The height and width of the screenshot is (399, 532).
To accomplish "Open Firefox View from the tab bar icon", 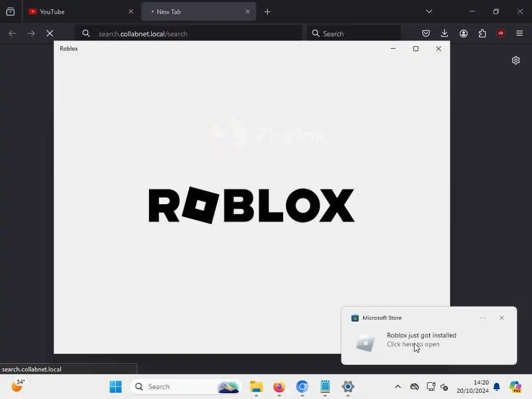I will [10, 11].
